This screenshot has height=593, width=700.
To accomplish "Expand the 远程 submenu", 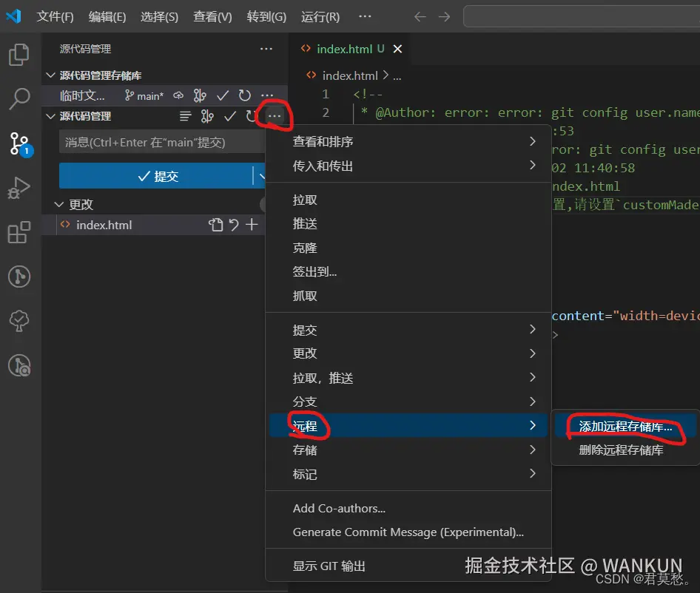I will click(x=408, y=426).
